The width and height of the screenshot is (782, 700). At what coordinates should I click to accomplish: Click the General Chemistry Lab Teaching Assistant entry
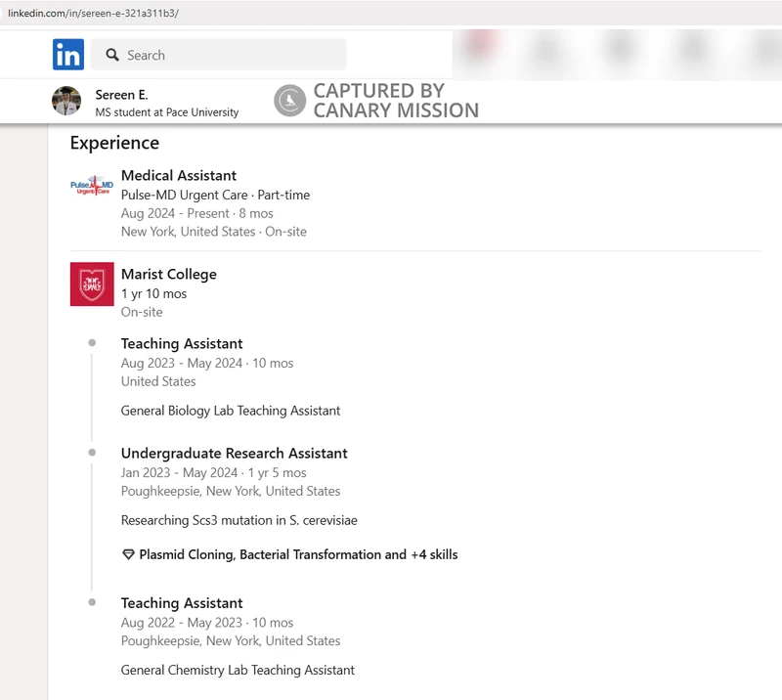click(x=237, y=670)
